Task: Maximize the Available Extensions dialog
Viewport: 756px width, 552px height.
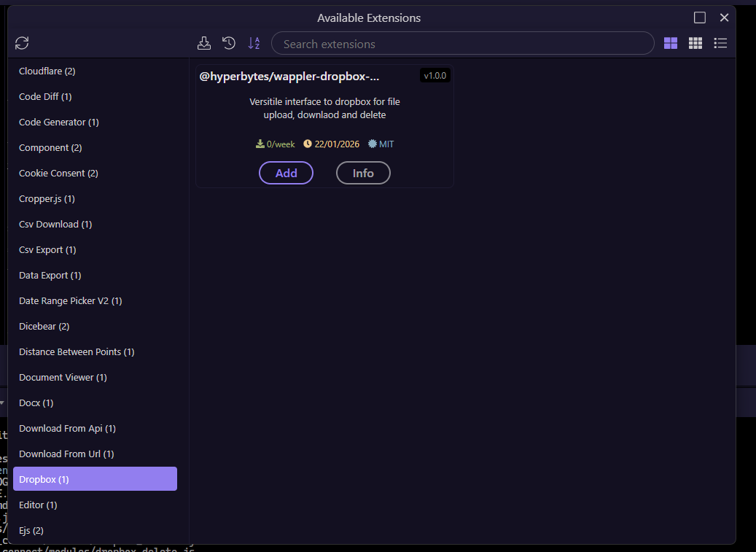Action: pyautogui.click(x=700, y=18)
